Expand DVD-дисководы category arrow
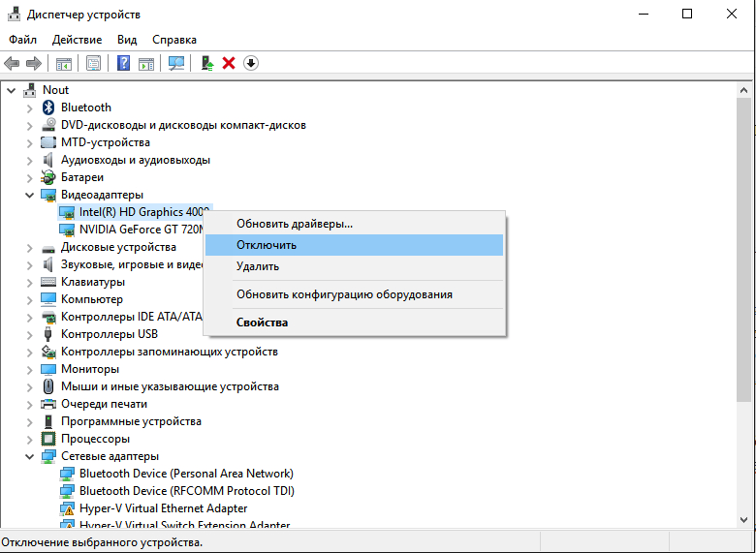Viewport: 756px width, 553px height. pos(29,125)
